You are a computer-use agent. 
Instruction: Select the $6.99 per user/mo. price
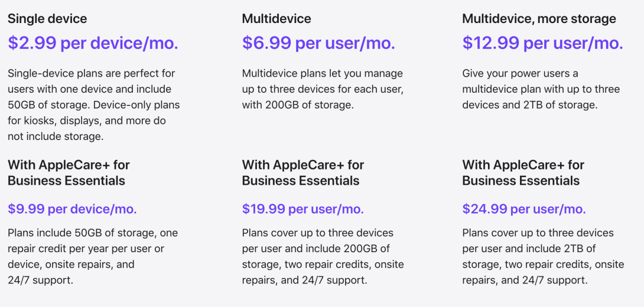point(318,43)
